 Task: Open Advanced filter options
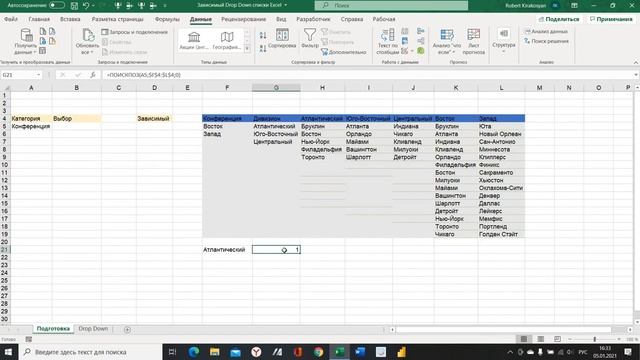[344, 52]
